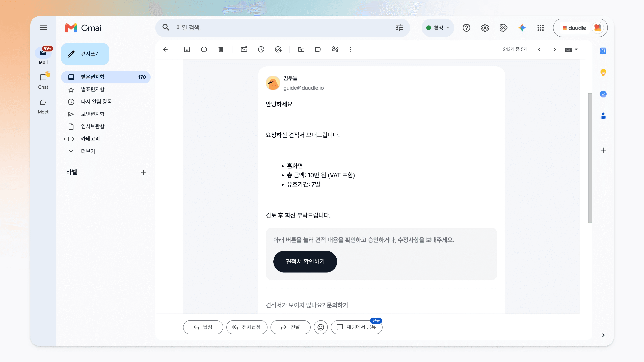The height and width of the screenshot is (362, 644).
Task: Open the 활성 status dropdown
Action: point(438,28)
